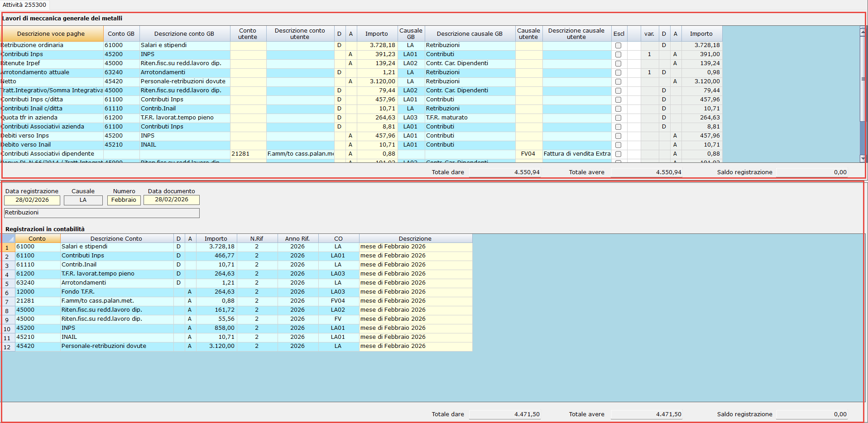Viewport: 868px width, 423px height.
Task: Click the lower Totale avere value 4.471,50
Action: (x=647, y=414)
